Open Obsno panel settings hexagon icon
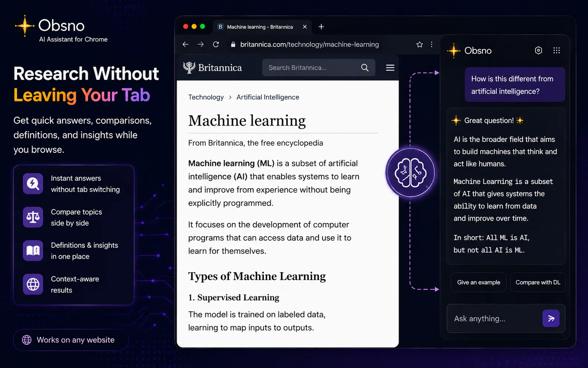Screen dimensions: 588x368 (538, 50)
